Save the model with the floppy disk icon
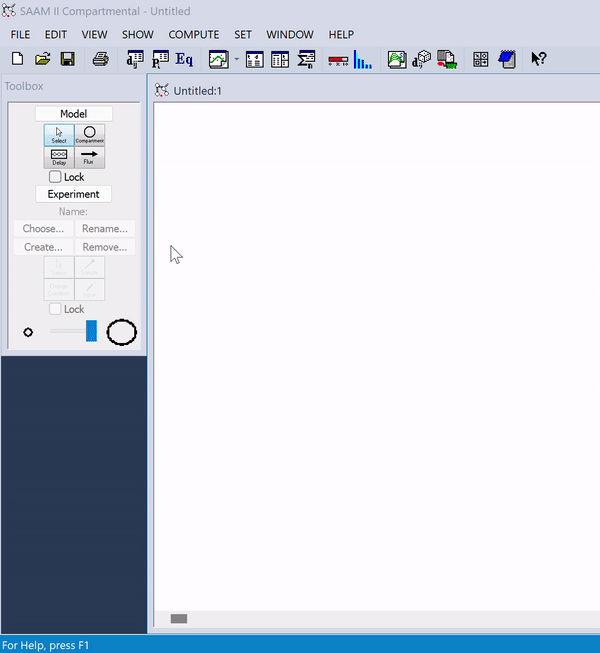This screenshot has height=653, width=600. 67,60
